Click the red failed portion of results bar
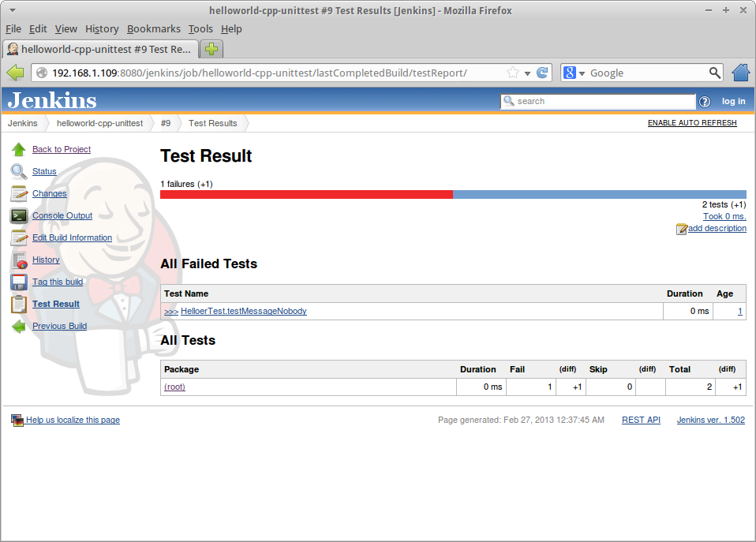This screenshot has height=542, width=756. tap(306, 194)
